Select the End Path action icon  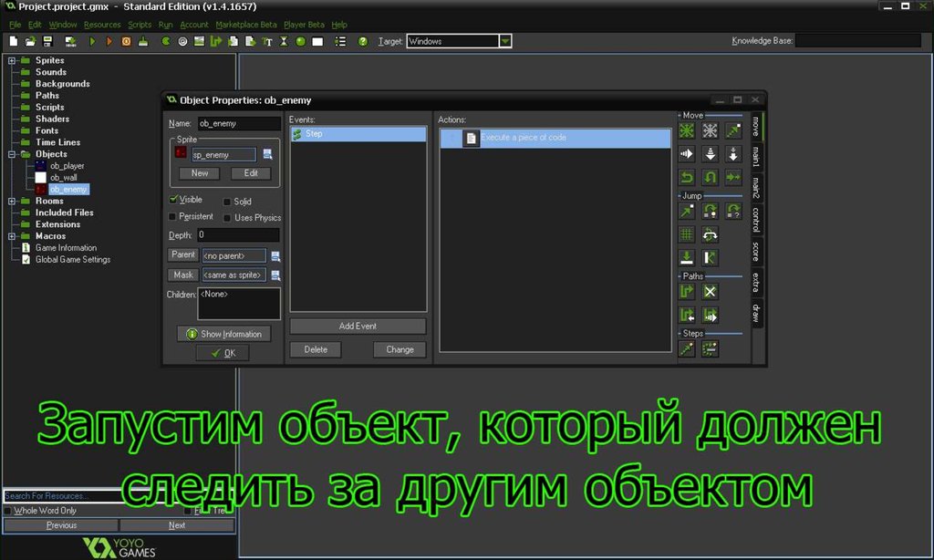tap(710, 292)
